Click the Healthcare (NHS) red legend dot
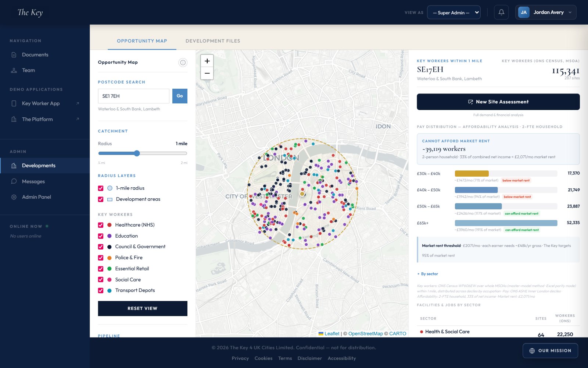The height and width of the screenshot is (368, 588). coord(109,225)
